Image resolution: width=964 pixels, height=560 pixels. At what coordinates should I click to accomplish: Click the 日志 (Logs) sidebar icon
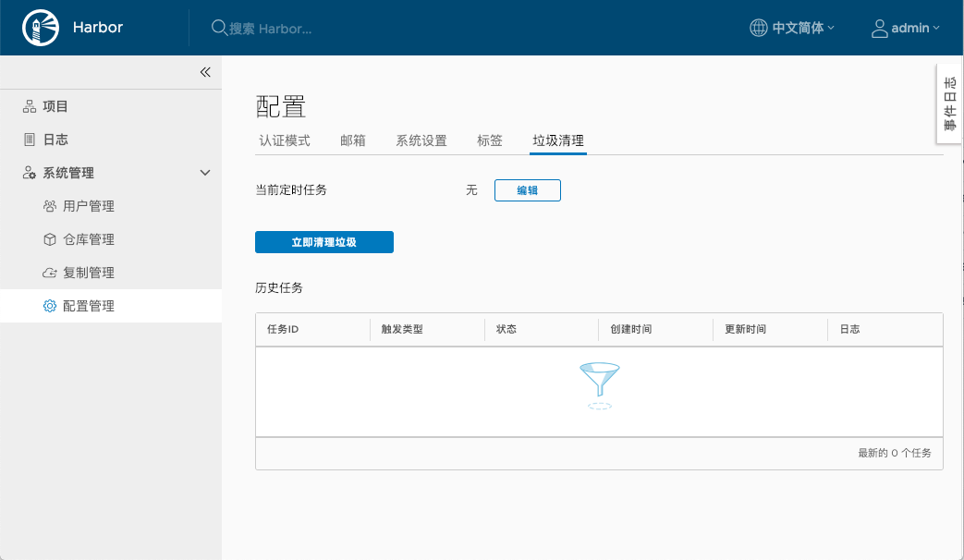[29, 139]
